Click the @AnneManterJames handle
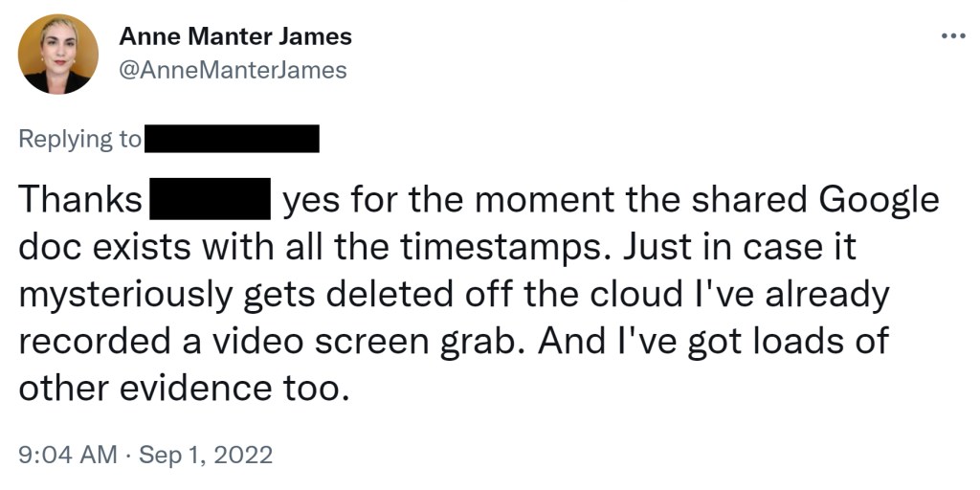The height and width of the screenshot is (490, 980). tap(233, 70)
